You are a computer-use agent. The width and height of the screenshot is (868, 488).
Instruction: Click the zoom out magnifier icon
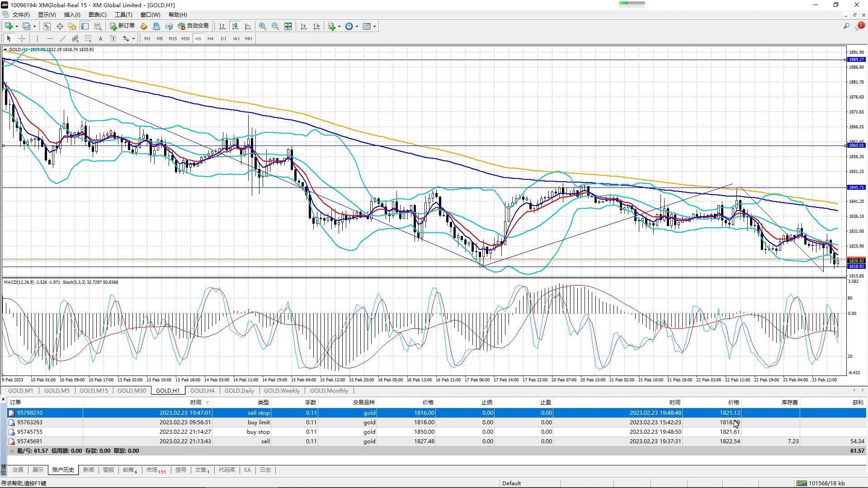(x=275, y=26)
